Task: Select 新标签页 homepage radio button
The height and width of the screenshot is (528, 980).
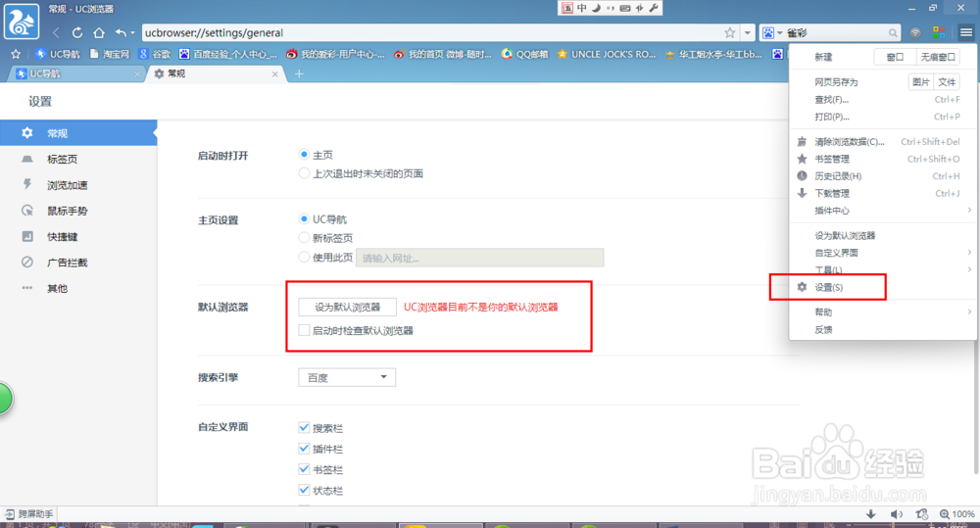Action: 304,237
